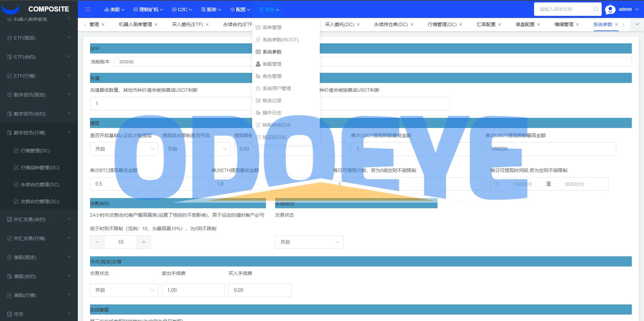The width and height of the screenshot is (644, 321).
Task: Switch to the 机器人刷单管理 tab
Action: click(x=135, y=24)
